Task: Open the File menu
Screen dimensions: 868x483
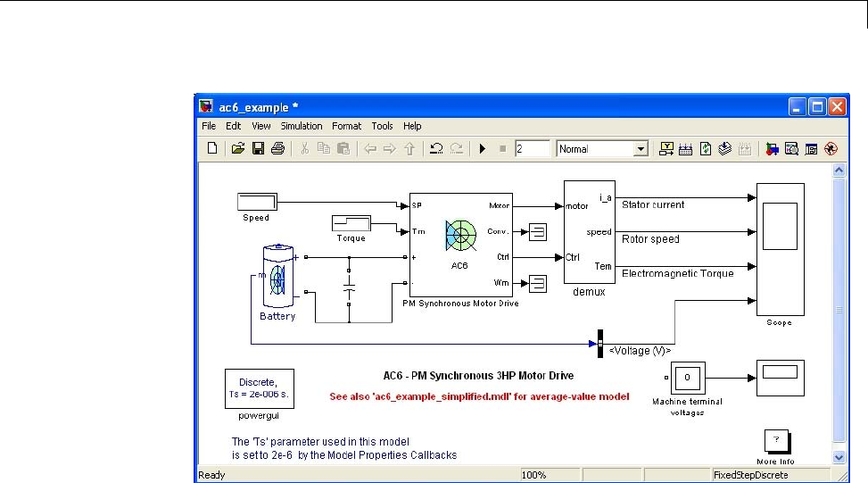Action: [x=209, y=126]
